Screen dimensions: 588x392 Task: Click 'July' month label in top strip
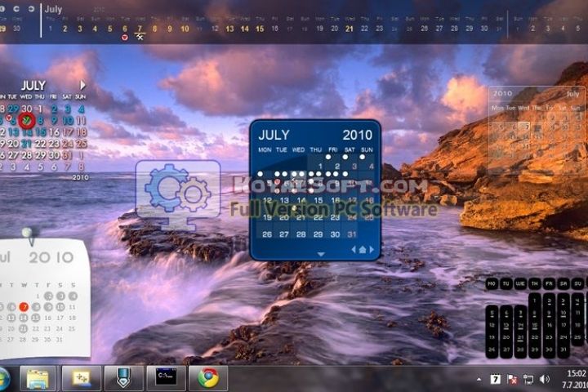pos(53,9)
